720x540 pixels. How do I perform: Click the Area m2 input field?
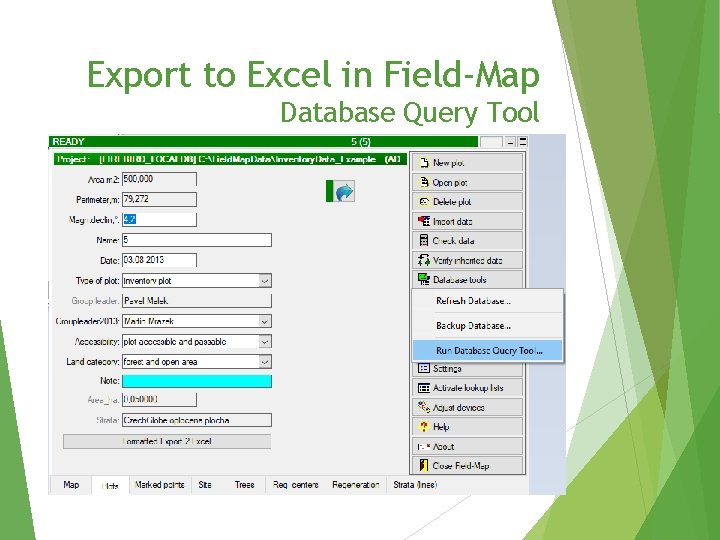159,179
